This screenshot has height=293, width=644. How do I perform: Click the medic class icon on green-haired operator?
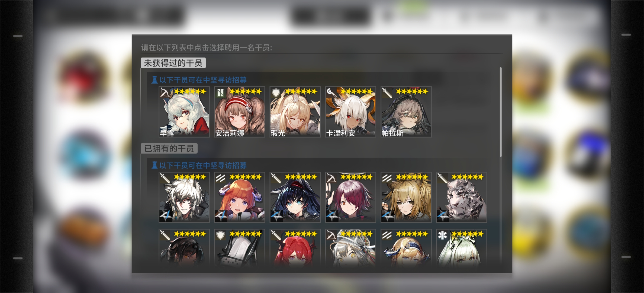(x=442, y=235)
